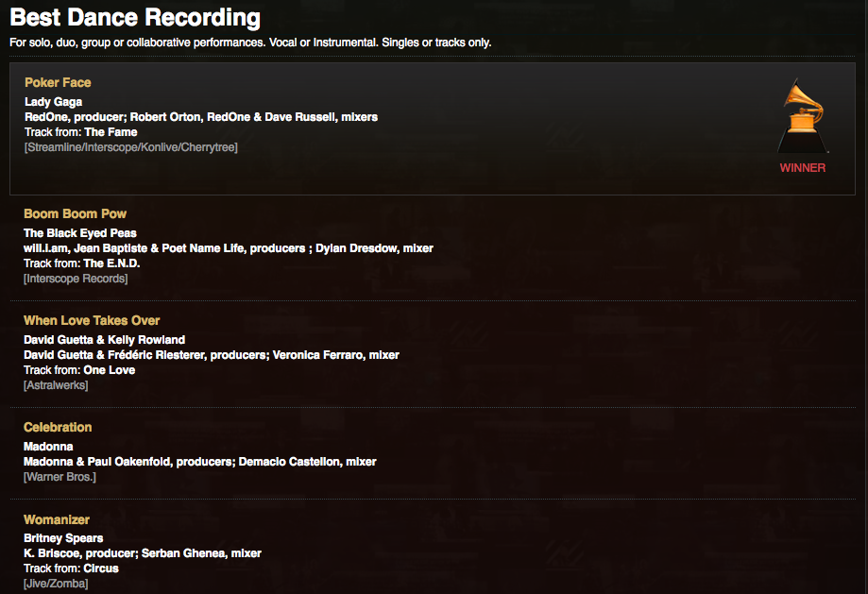868x594 pixels.
Task: Select the Interscope Records label text
Action: pyautogui.click(x=76, y=279)
